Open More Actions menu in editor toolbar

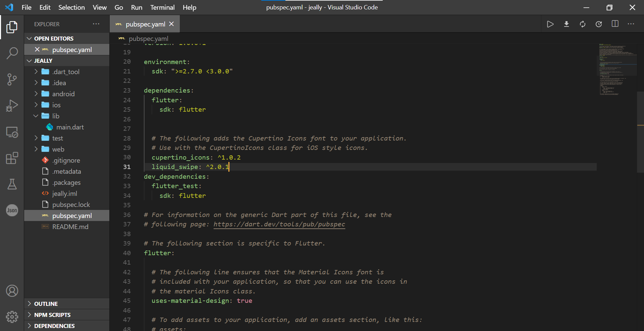click(x=631, y=24)
